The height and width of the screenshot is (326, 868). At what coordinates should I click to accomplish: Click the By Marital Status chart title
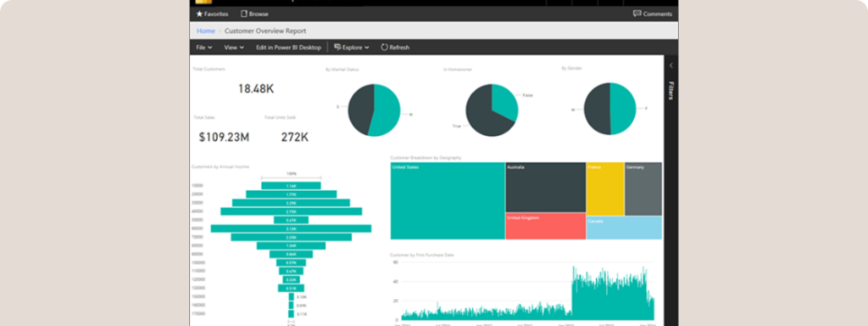coord(342,70)
